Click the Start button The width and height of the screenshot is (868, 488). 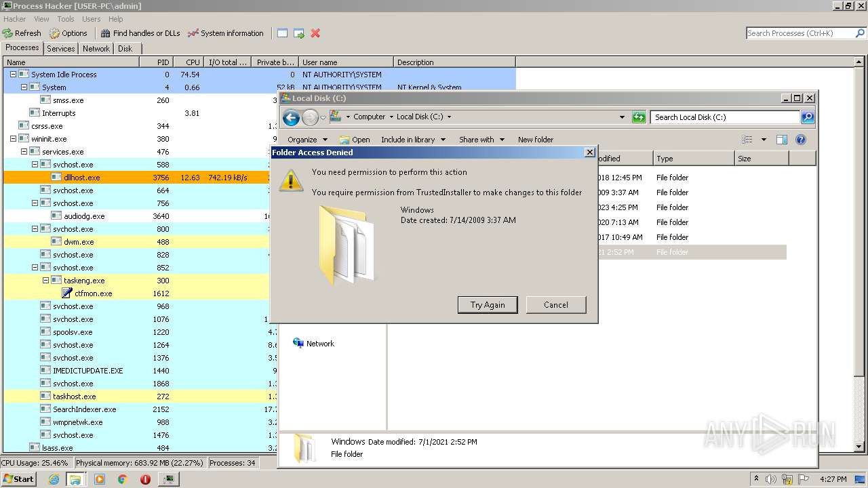18,479
